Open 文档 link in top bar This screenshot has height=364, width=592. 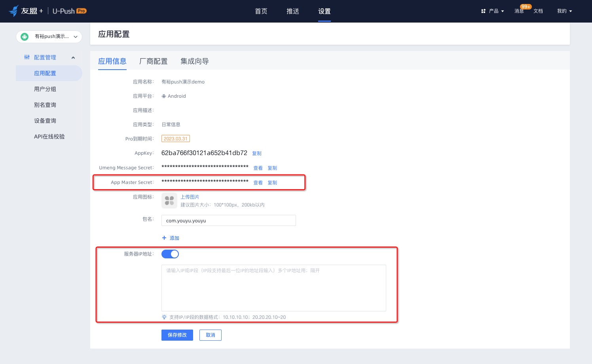point(538,11)
